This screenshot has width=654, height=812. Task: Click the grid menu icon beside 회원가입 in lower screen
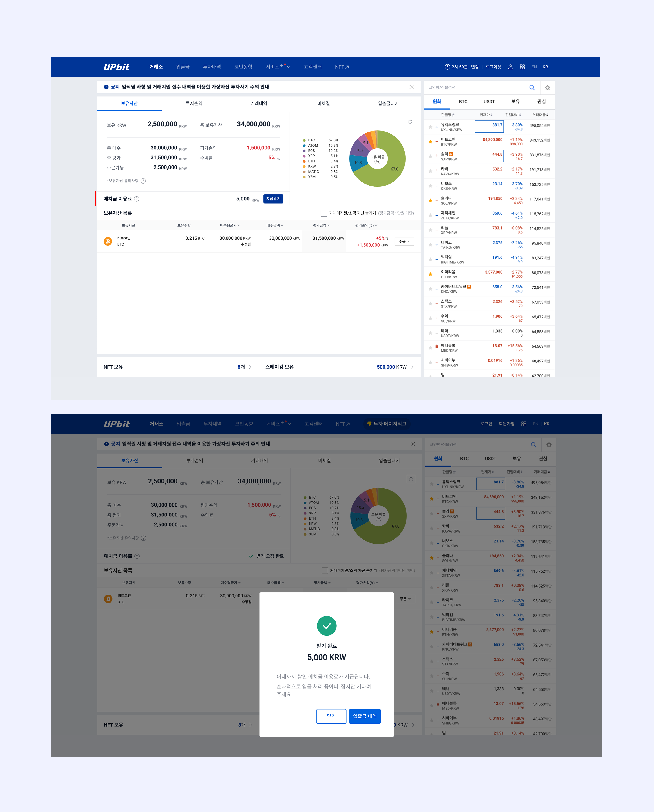pyautogui.click(x=524, y=424)
